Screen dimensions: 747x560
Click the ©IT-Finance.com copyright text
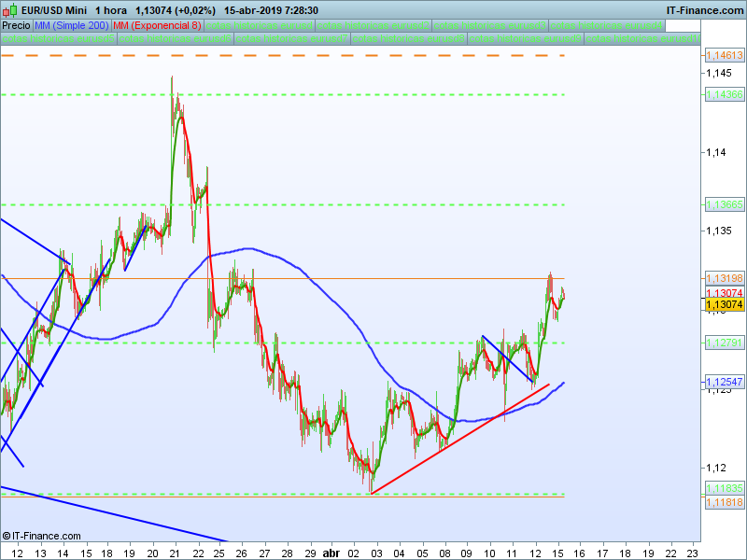point(41,536)
